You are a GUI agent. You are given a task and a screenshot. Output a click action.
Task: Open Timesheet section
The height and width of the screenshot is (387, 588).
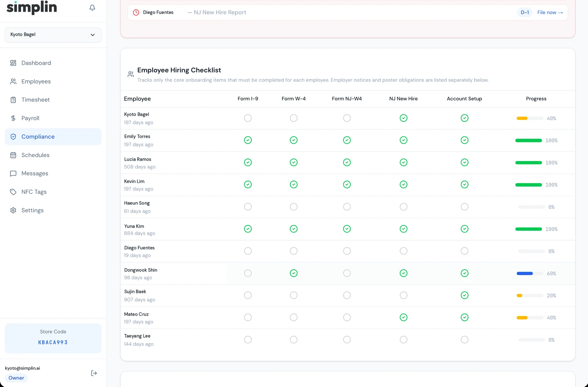coord(53,100)
